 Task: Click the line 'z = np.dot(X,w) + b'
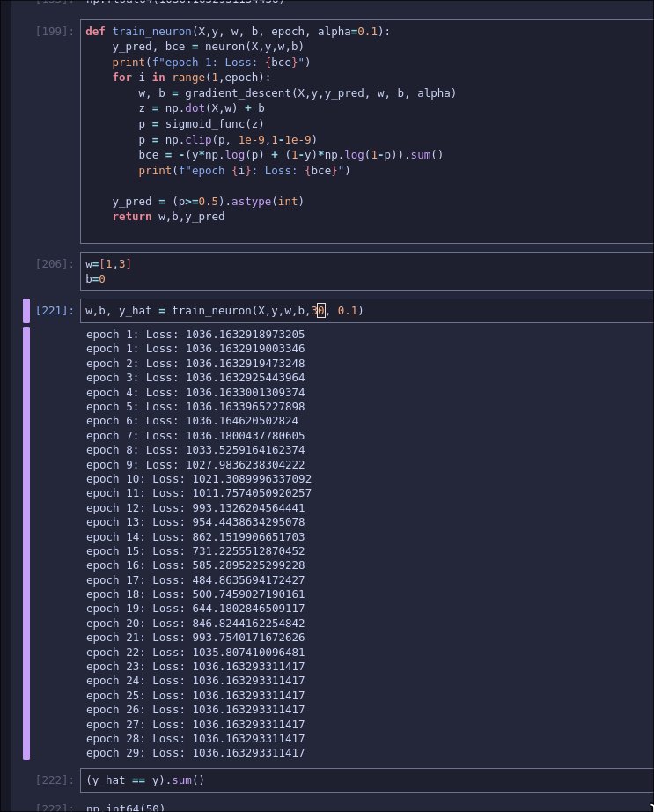(202, 108)
